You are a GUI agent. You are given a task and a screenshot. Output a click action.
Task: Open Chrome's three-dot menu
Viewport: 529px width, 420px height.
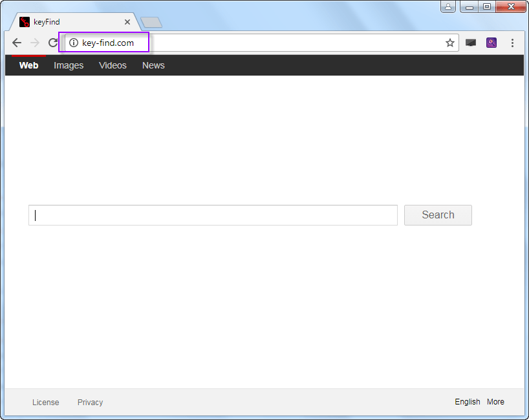point(512,43)
